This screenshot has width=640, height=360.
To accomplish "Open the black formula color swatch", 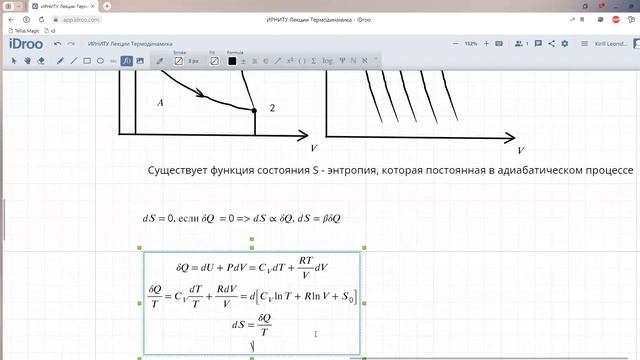I will click(232, 61).
